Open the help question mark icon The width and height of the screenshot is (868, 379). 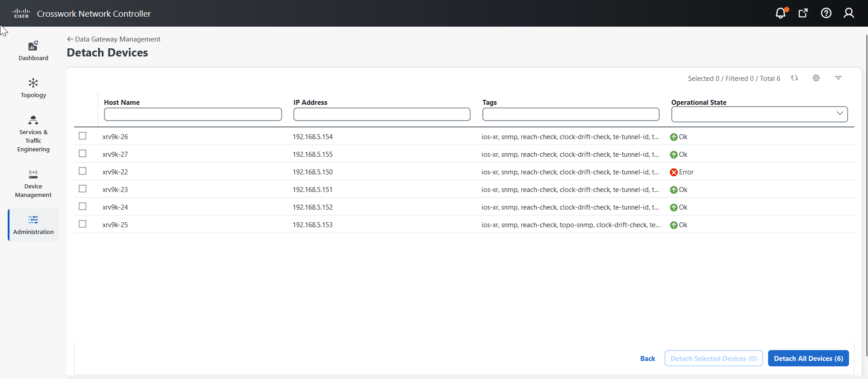pos(826,13)
